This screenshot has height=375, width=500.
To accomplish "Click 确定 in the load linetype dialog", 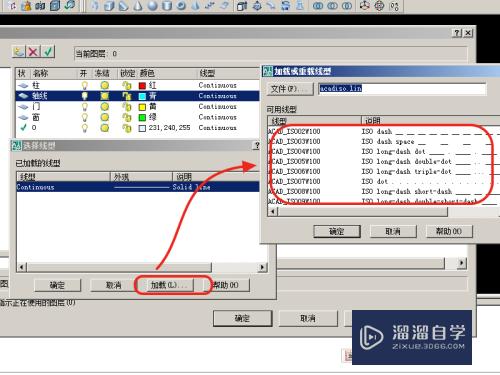I will (337, 231).
